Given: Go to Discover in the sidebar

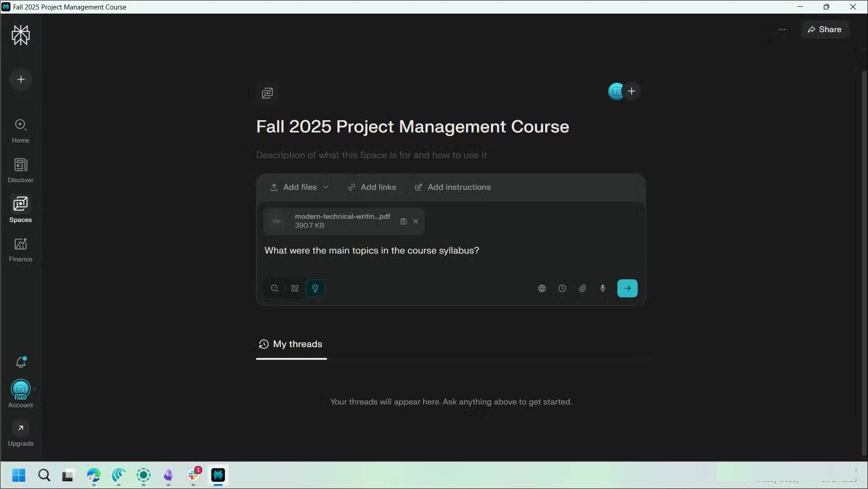Looking at the screenshot, I should point(21,170).
